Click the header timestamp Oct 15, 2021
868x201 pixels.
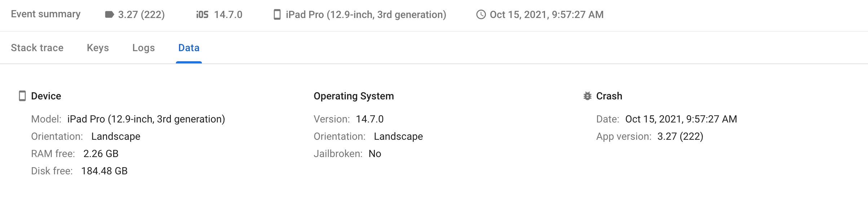pos(546,14)
